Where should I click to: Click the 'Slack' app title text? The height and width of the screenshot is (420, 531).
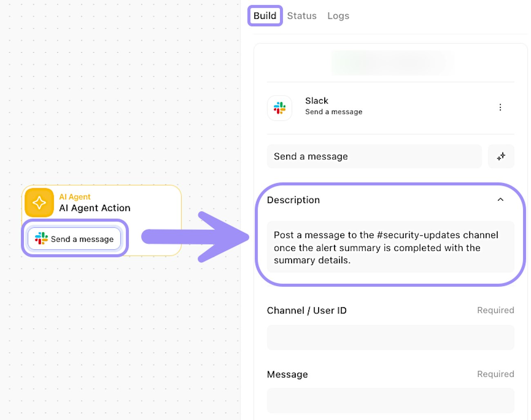coord(317,101)
